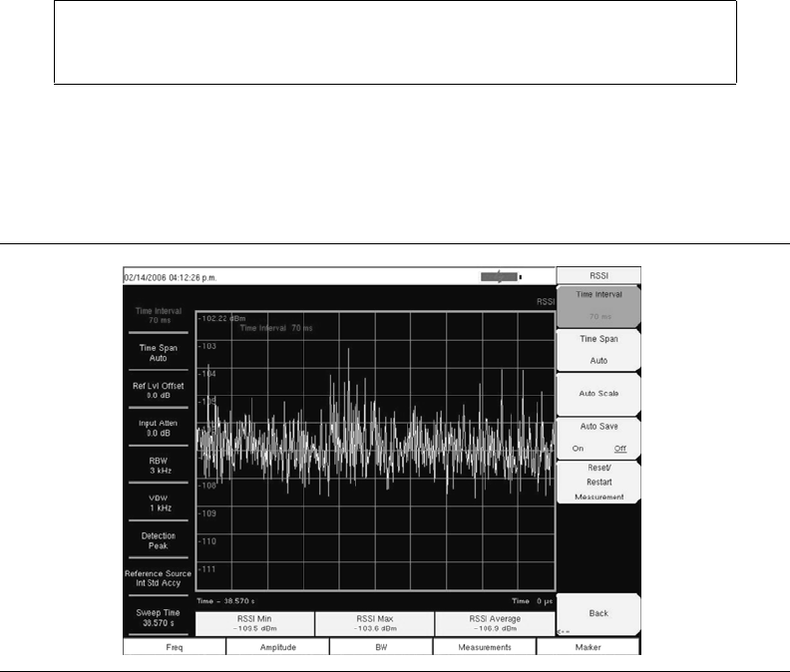Choose Reset/Restart Measurement softkey
Image resolution: width=790 pixels, height=672 pixels.
[598, 483]
